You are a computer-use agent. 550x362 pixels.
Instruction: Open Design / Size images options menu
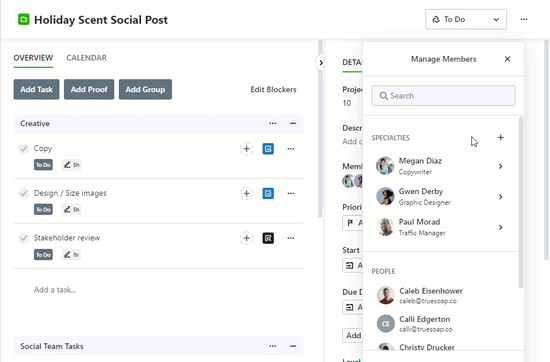tap(291, 193)
